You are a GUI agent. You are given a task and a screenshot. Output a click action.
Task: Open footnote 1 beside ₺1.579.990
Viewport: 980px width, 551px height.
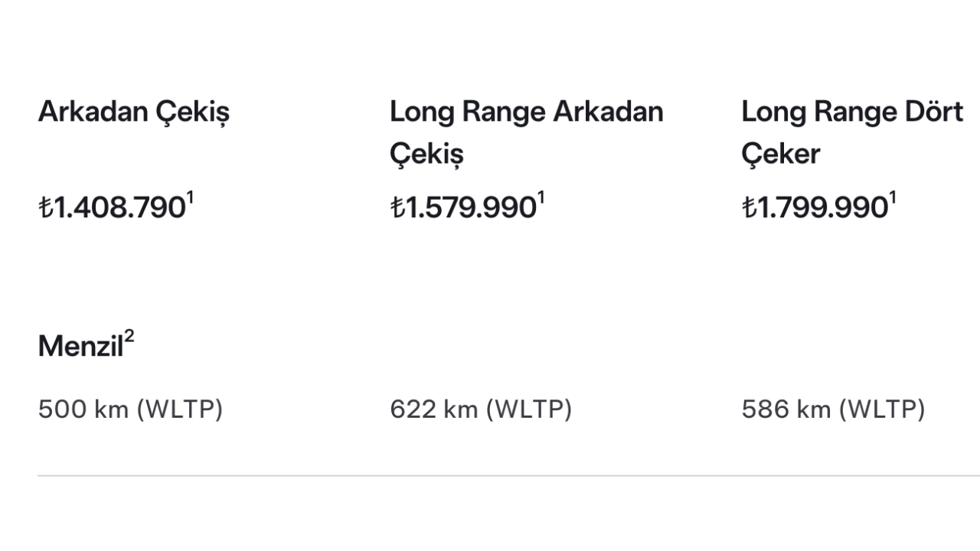pyautogui.click(x=541, y=200)
